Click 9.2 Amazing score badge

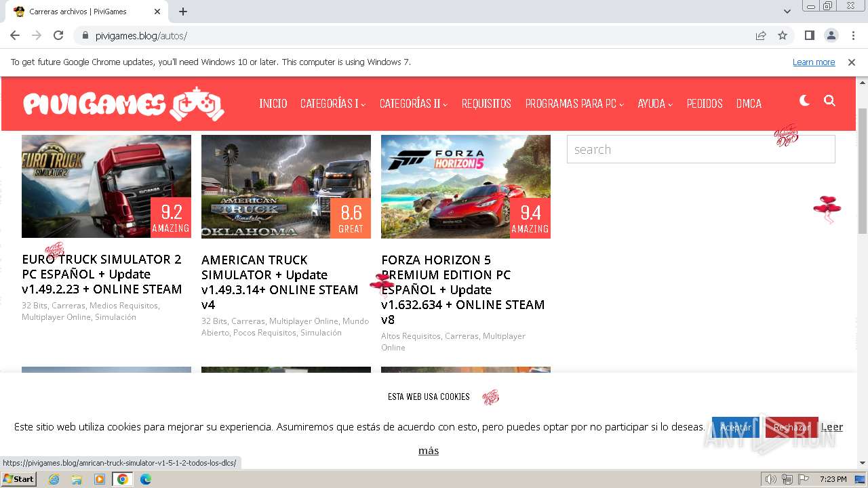pyautogui.click(x=171, y=218)
